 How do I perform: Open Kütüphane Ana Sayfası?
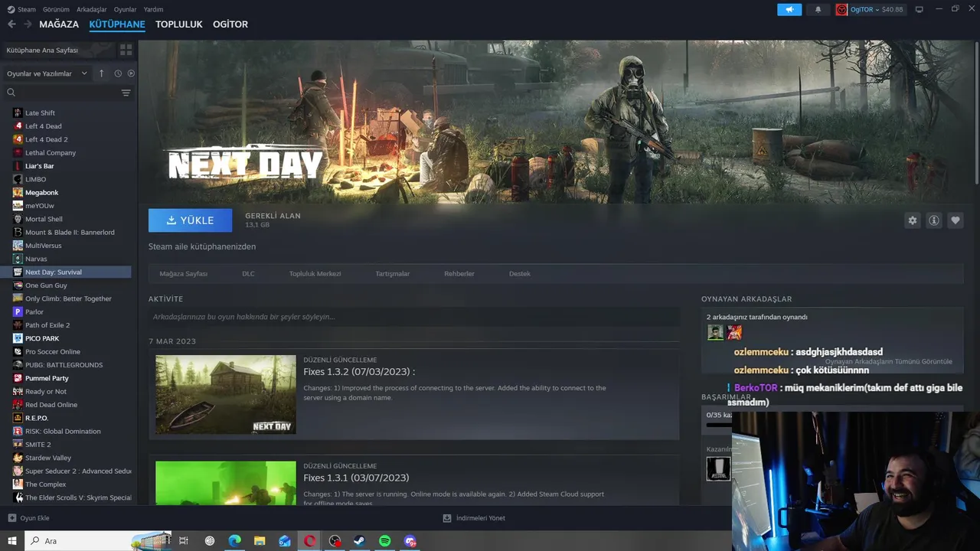point(57,50)
